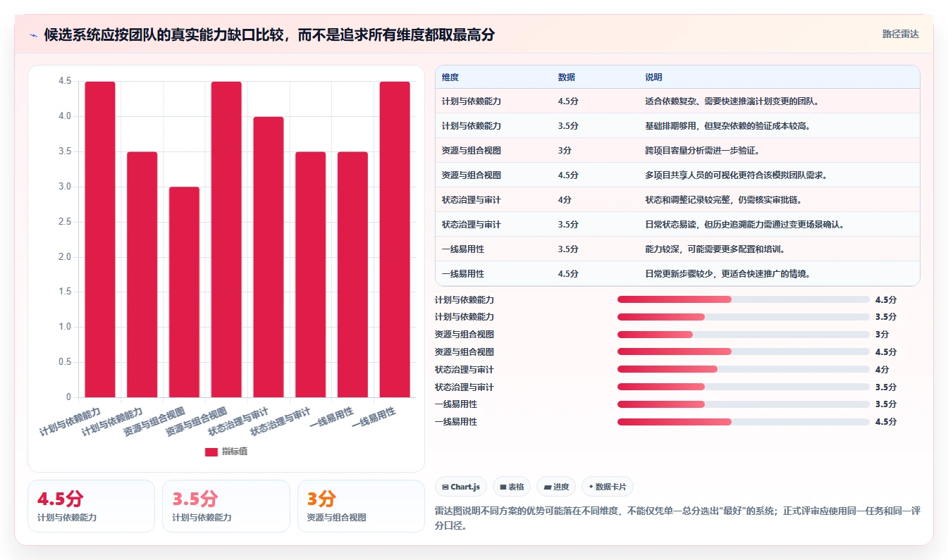948x560 pixels.
Task: Click the lightning icon before the page title
Action: [34, 35]
